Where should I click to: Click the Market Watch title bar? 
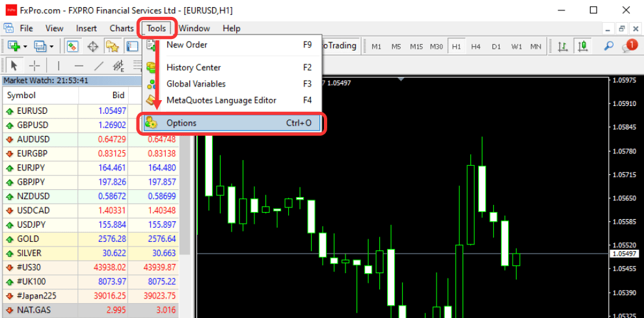click(x=72, y=81)
